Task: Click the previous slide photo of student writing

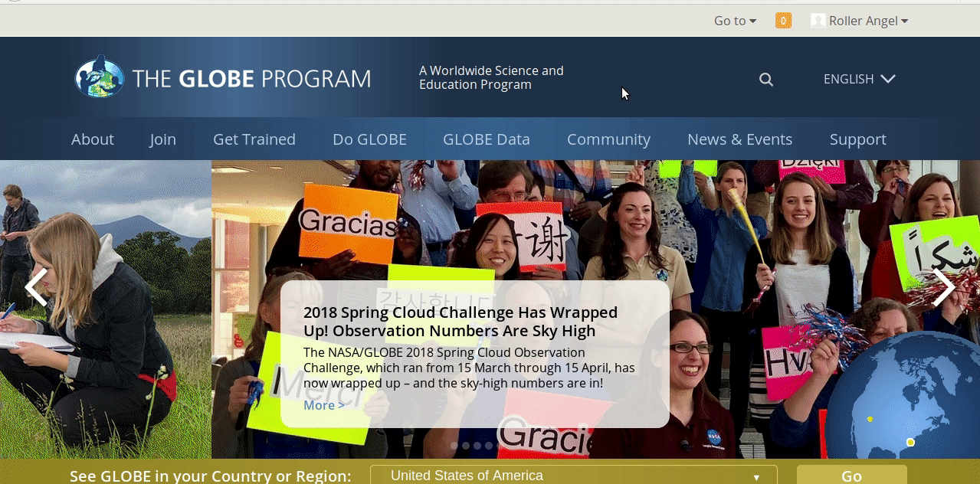Action: [106, 309]
